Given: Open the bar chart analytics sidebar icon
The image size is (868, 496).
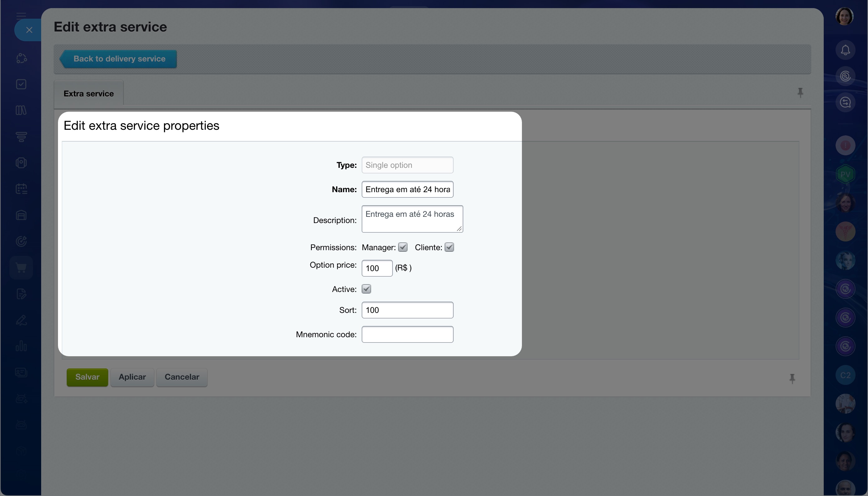Looking at the screenshot, I should tap(21, 346).
